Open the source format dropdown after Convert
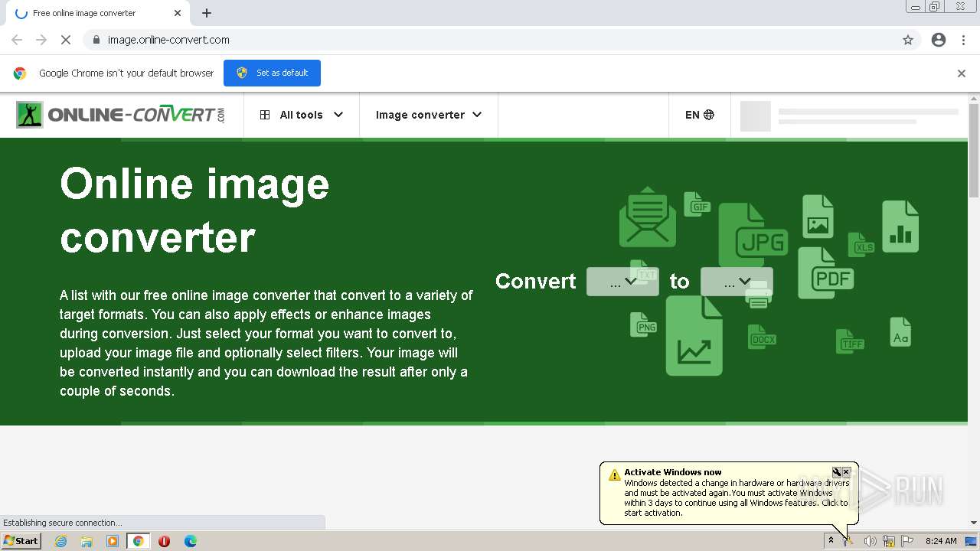The height and width of the screenshot is (551, 980). [x=622, y=282]
